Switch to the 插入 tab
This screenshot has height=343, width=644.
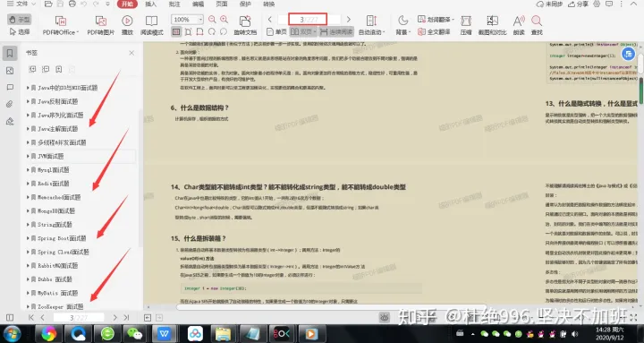pos(151,4)
